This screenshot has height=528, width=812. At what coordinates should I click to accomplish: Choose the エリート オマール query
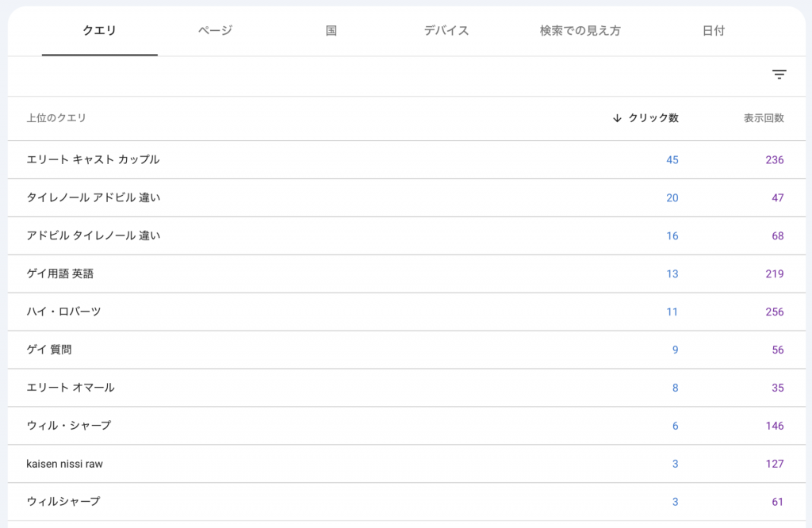point(71,388)
